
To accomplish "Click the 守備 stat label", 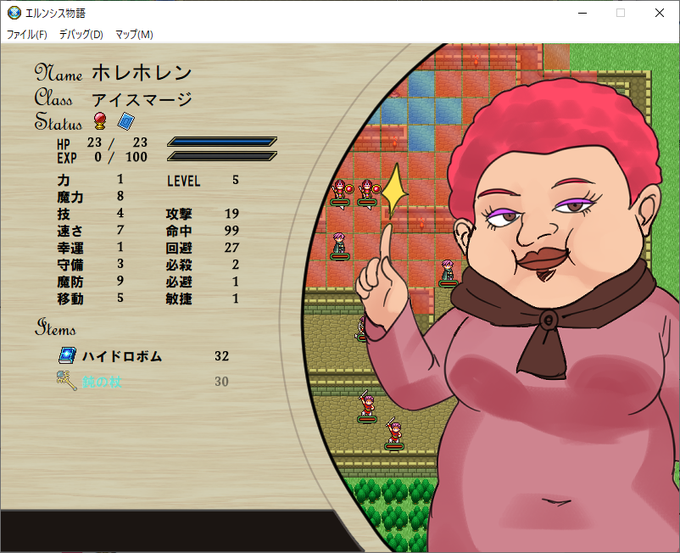I will 70,265.
